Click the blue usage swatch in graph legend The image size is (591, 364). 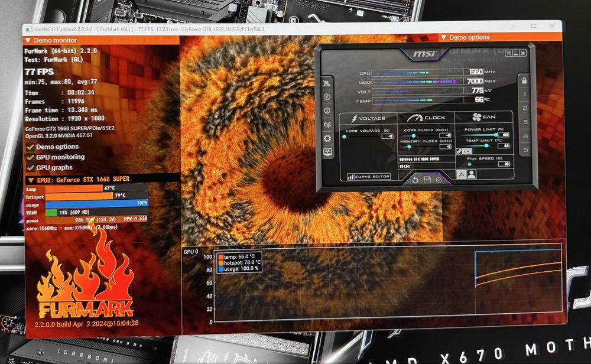pyautogui.click(x=221, y=269)
